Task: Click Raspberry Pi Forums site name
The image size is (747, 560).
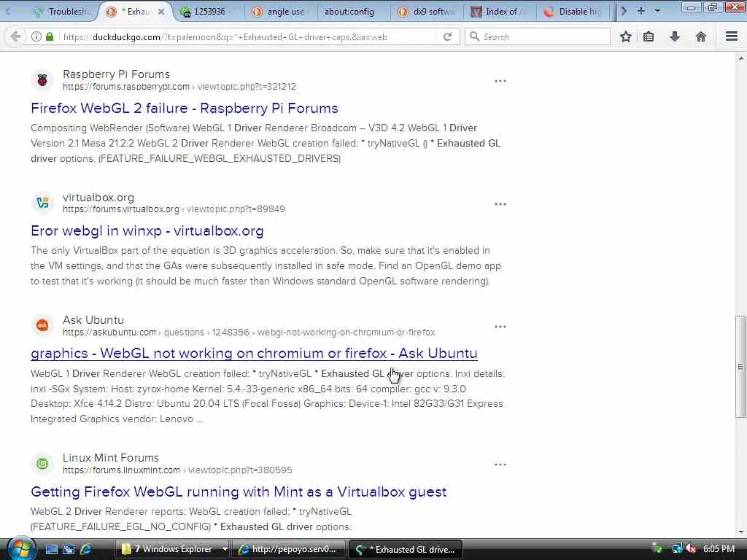Action: tap(116, 74)
